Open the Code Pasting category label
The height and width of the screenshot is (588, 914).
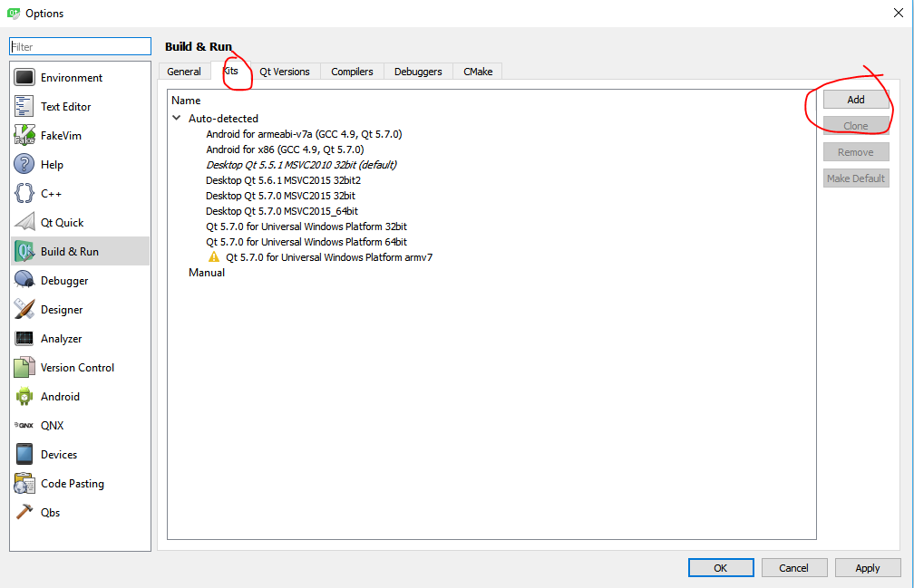click(x=73, y=484)
